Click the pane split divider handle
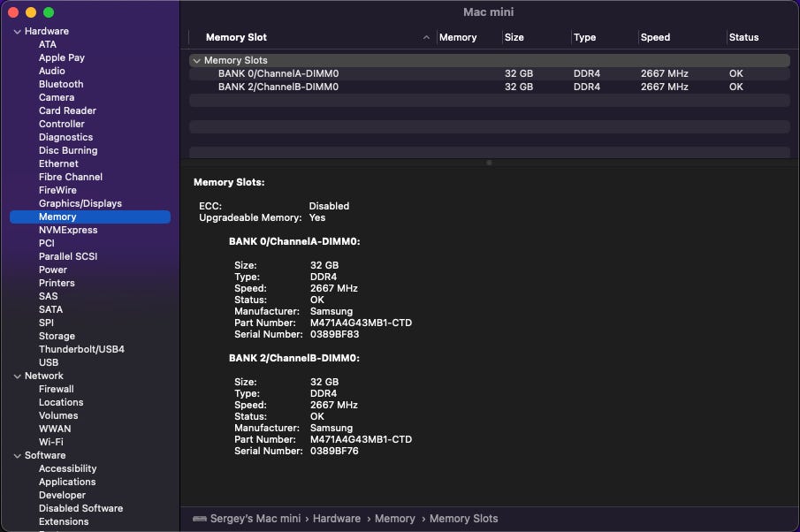 [489, 163]
